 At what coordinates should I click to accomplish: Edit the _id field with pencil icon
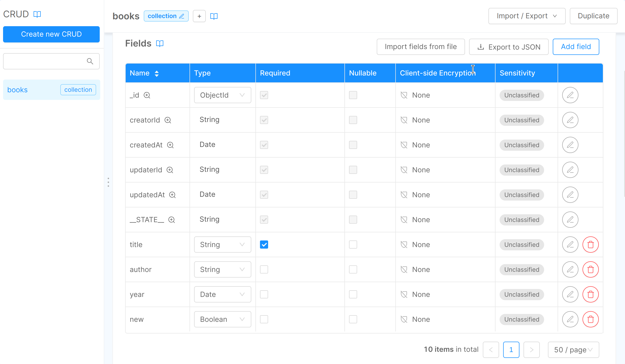click(570, 95)
